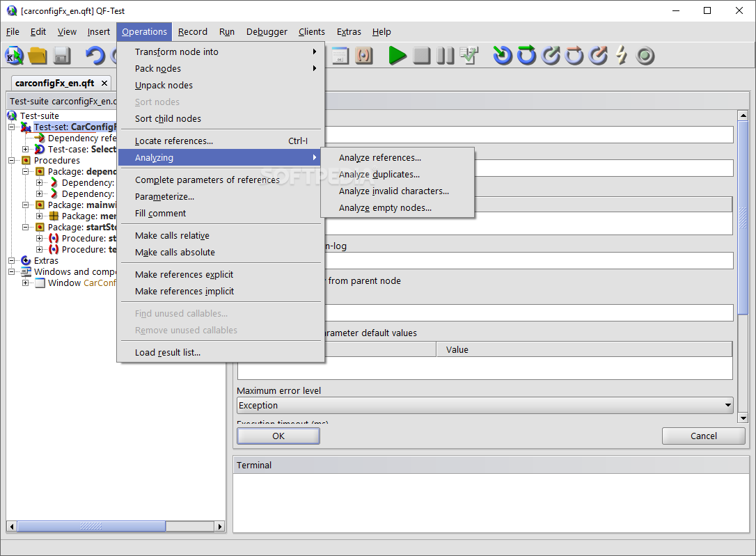Close the carconfigFx_en.qft tab
This screenshot has height=556, width=756.
tap(104, 84)
